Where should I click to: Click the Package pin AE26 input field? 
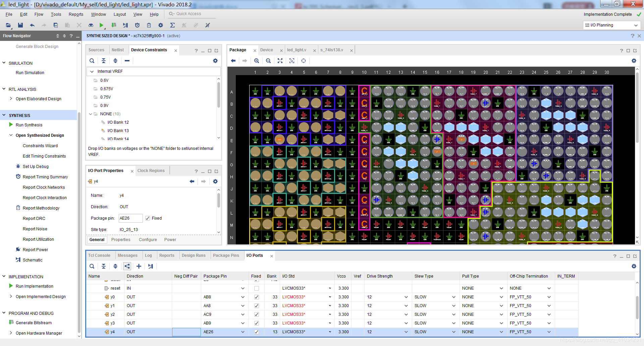130,218
